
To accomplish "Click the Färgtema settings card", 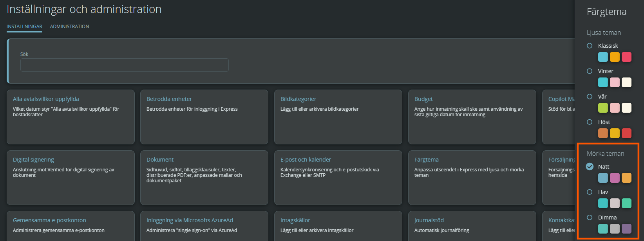I will pyautogui.click(x=472, y=178).
